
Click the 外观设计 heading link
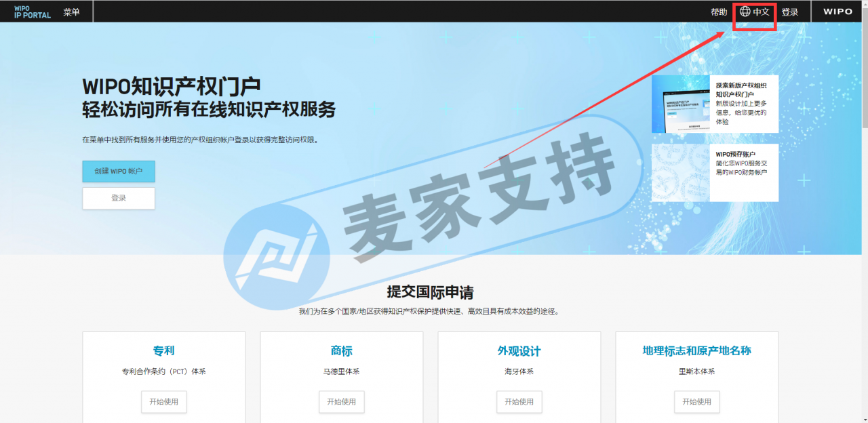[x=519, y=350]
